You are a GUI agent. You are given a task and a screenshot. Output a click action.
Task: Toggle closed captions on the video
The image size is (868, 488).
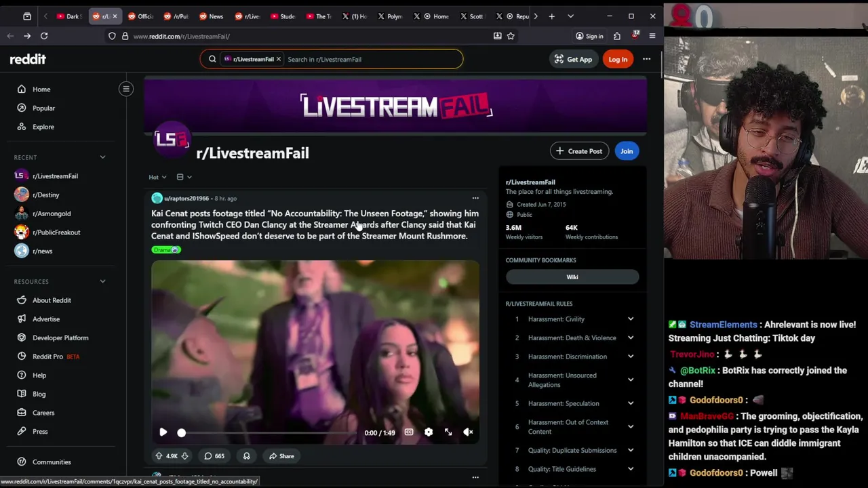pyautogui.click(x=409, y=432)
